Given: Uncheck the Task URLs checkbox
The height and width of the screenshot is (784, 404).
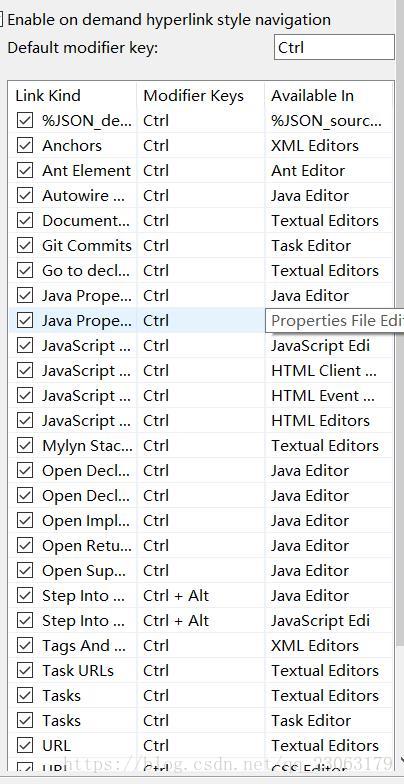Looking at the screenshot, I should point(25,670).
